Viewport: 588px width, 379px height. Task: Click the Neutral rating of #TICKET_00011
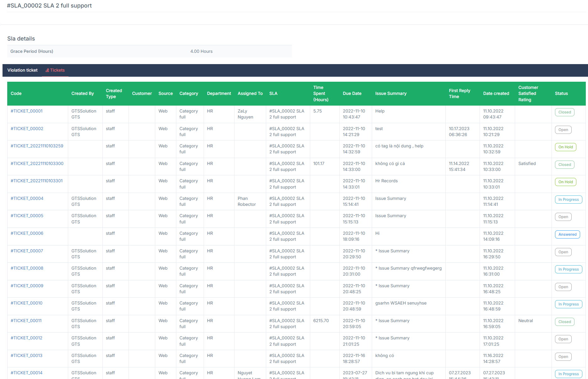pyautogui.click(x=525, y=321)
